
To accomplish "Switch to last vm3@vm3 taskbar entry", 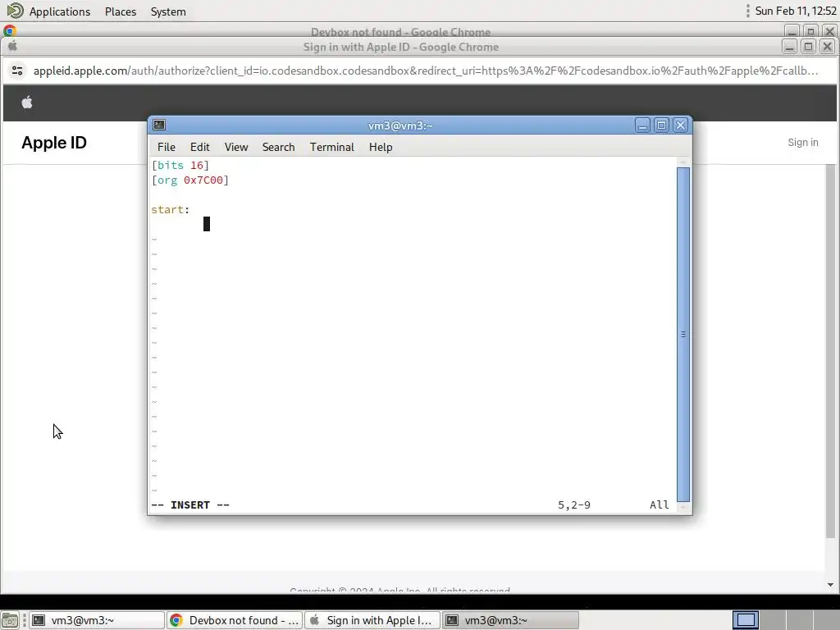I will click(510, 620).
